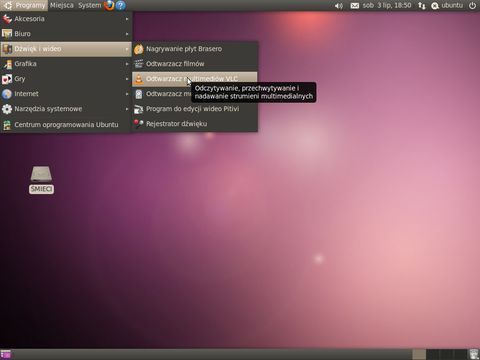Click the Akcesoria submenu arrow
This screenshot has width=480, height=360.
tap(127, 19)
